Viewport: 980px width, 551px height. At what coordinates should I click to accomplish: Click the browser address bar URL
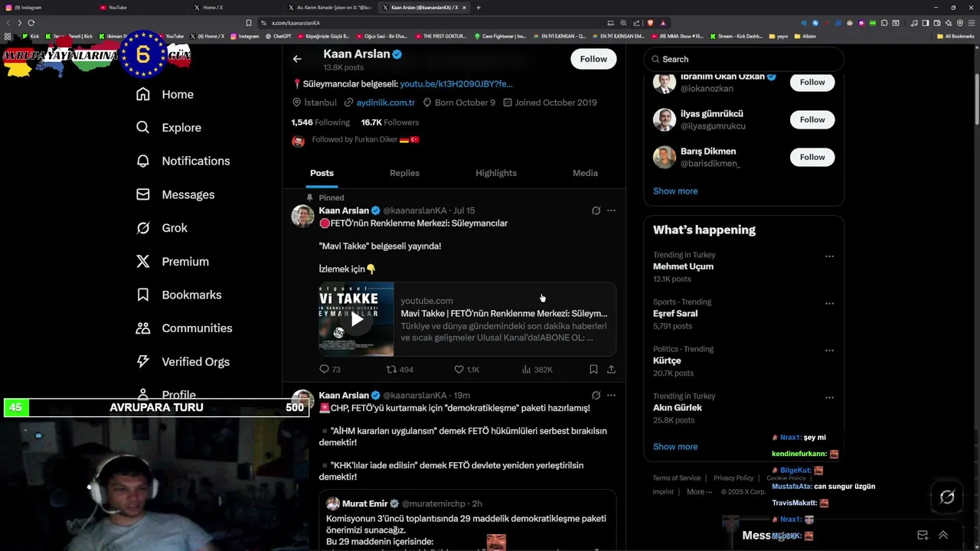coord(296,23)
